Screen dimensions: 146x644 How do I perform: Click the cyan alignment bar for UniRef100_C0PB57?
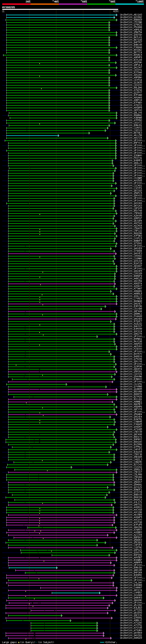(76, 593)
